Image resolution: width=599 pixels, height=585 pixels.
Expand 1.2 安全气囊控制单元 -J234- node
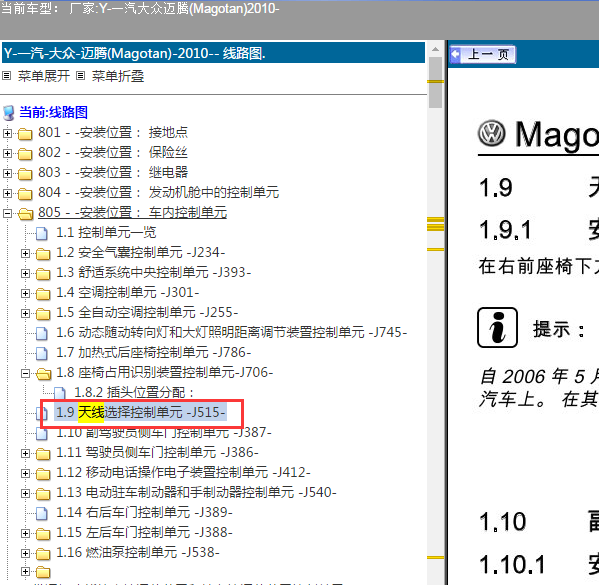(25, 253)
